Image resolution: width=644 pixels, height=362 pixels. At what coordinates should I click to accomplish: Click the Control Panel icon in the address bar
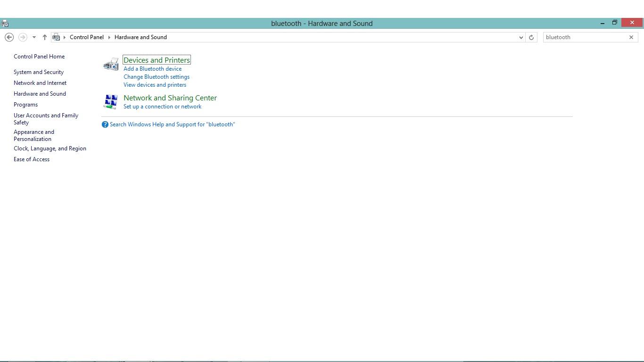coord(56,37)
